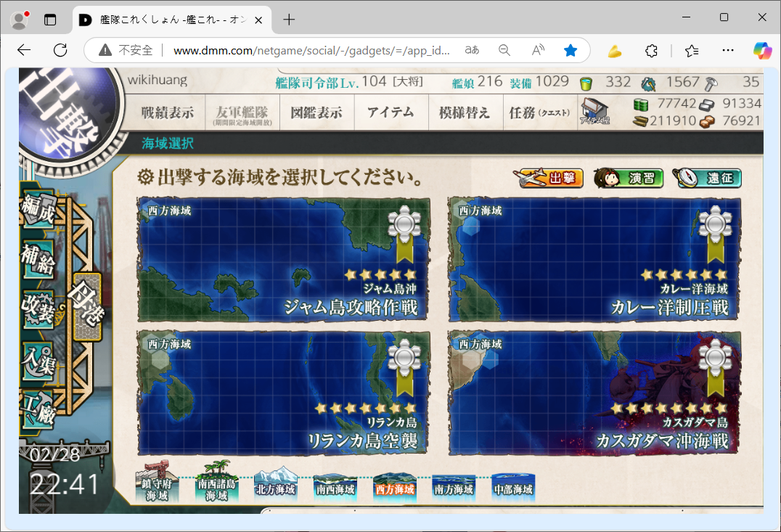Open 模様替え furniture menu
Viewport: 781px width, 532px height.
pyautogui.click(x=465, y=112)
